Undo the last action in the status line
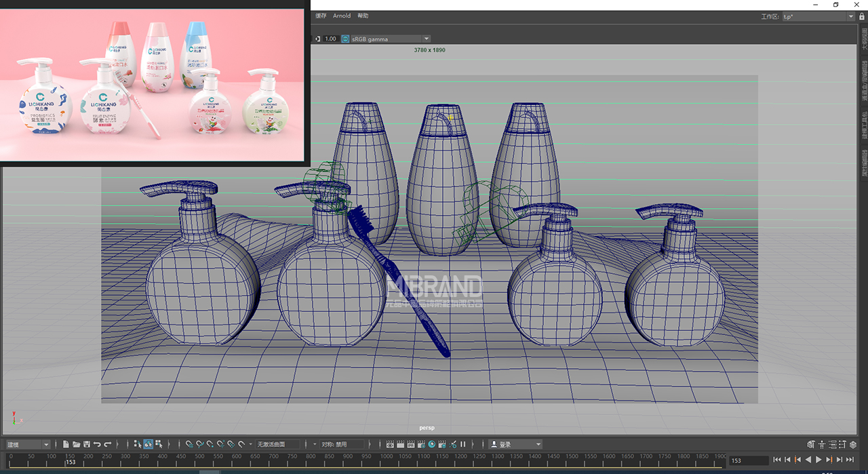This screenshot has height=474, width=868. click(x=97, y=444)
